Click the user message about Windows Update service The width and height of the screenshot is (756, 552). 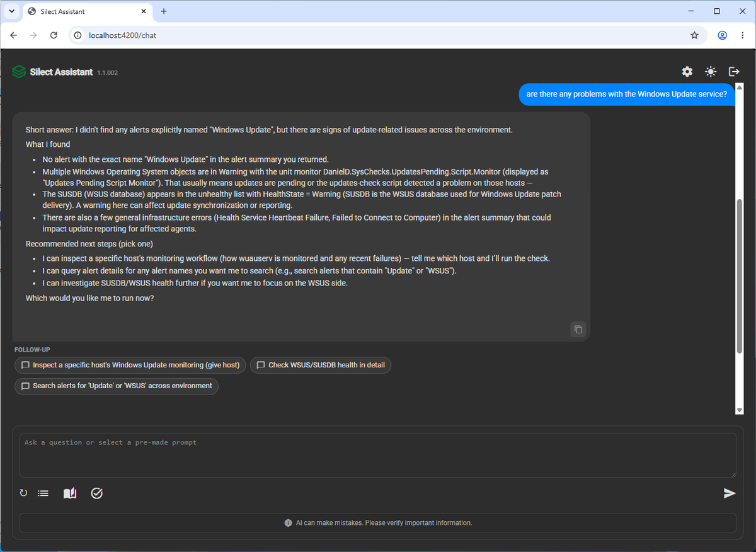click(627, 95)
